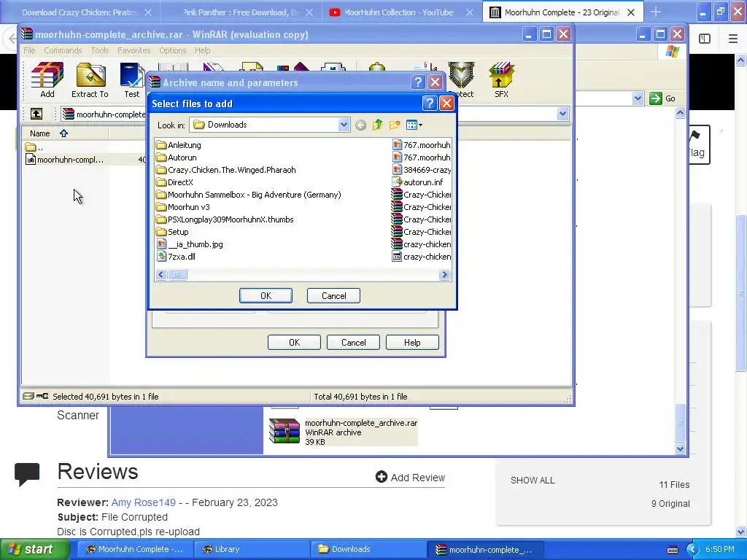Switch to the Downloads taskbar item
This screenshot has width=747, height=560.
coord(368,549)
